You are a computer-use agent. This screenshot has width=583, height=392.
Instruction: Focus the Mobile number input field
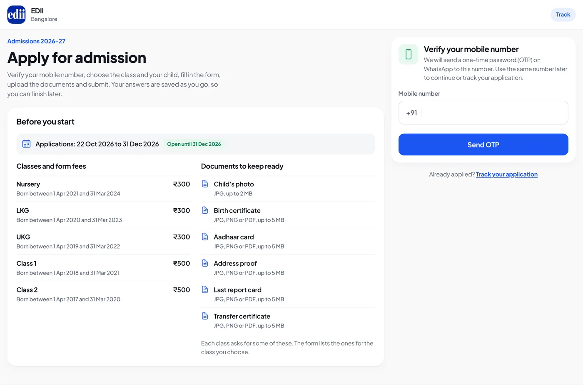[x=483, y=112]
